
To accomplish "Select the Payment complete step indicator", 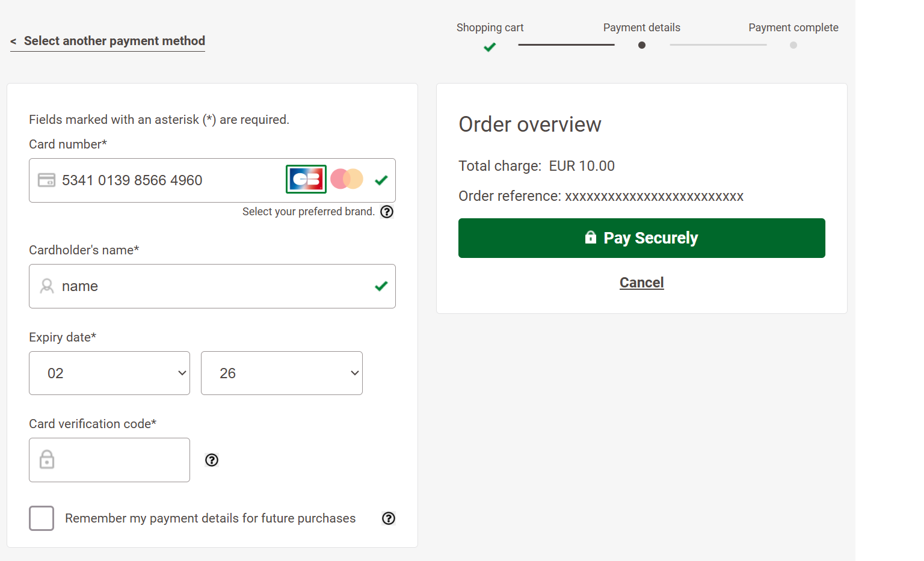I will (793, 45).
